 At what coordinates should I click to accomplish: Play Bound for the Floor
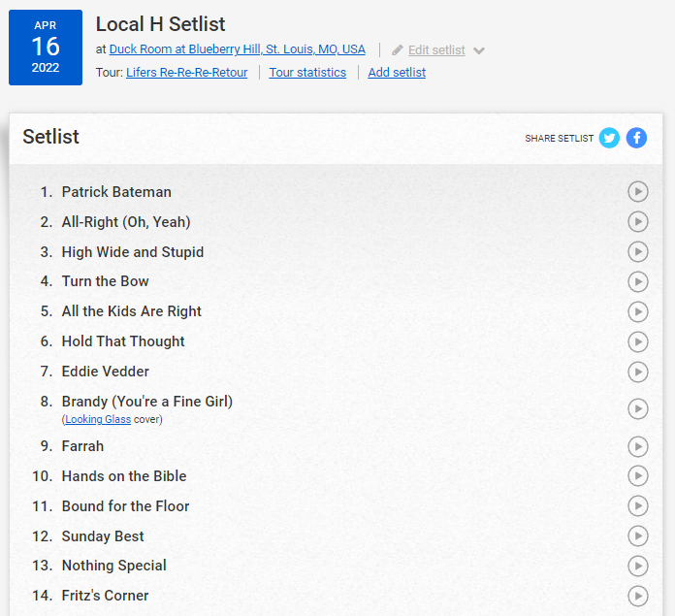(637, 506)
